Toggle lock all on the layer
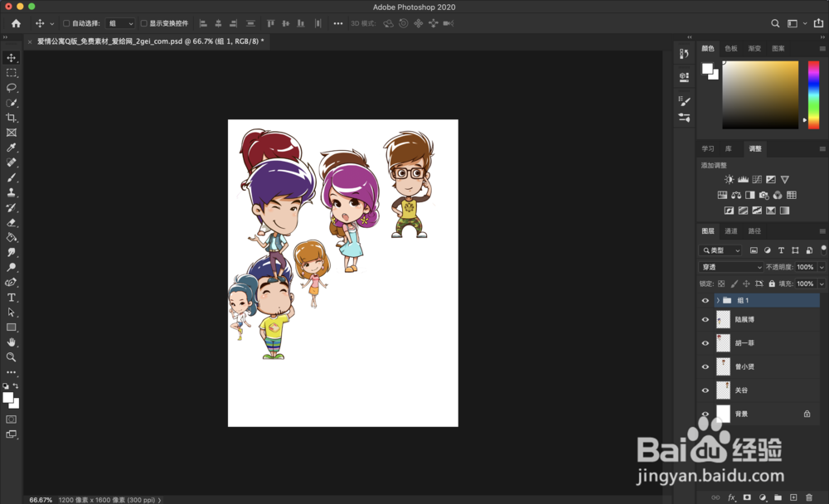The image size is (829, 504). pos(772,283)
